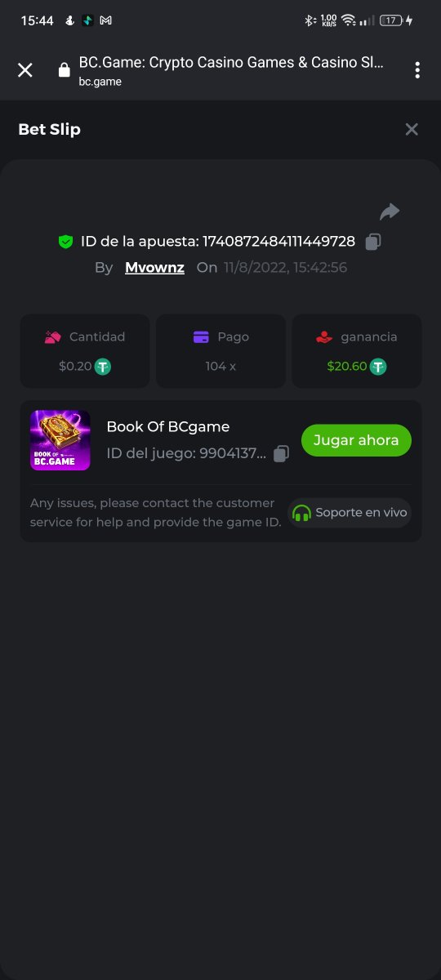This screenshot has width=441, height=980.
Task: Copy the bet ID number
Action: [x=373, y=242]
